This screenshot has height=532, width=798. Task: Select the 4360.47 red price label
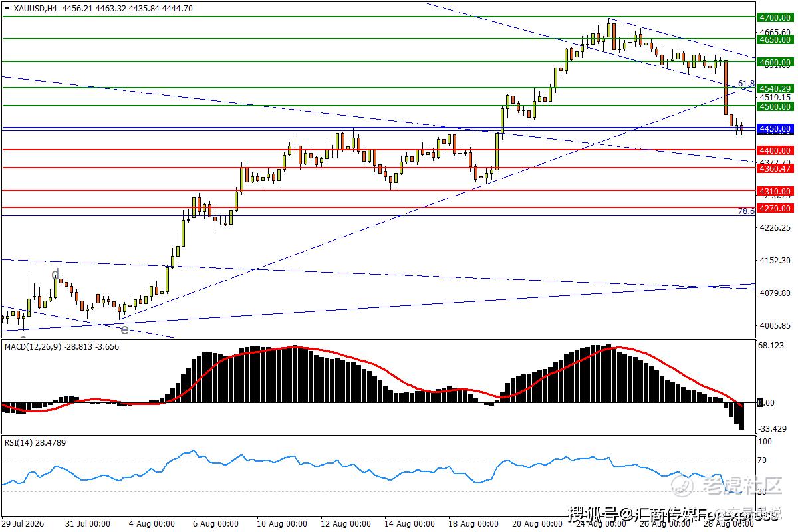pos(775,168)
